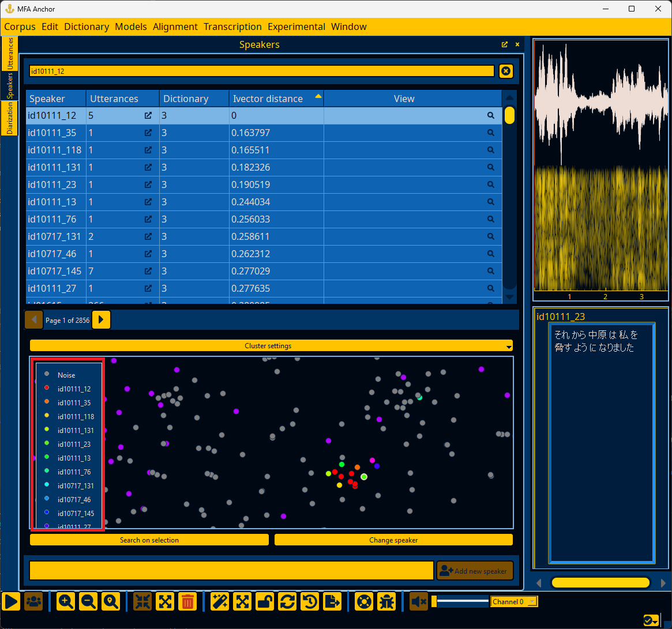Click the history revert clock icon
672x629 pixels.
click(310, 601)
